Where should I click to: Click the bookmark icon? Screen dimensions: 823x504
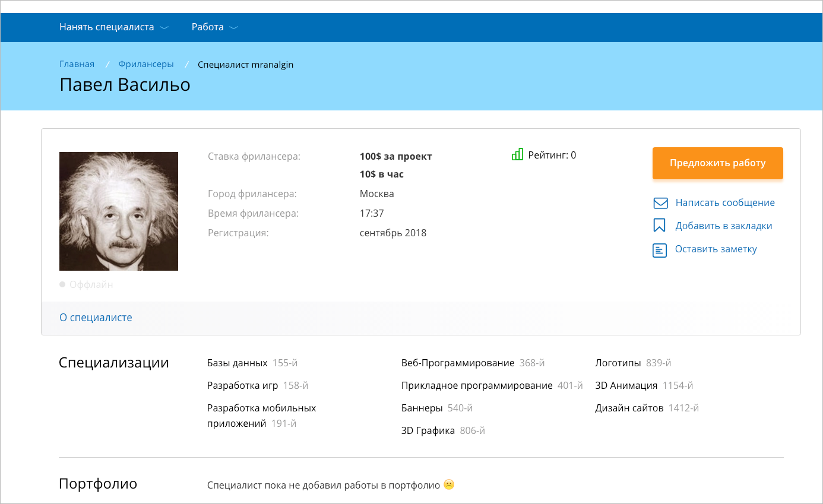click(659, 226)
